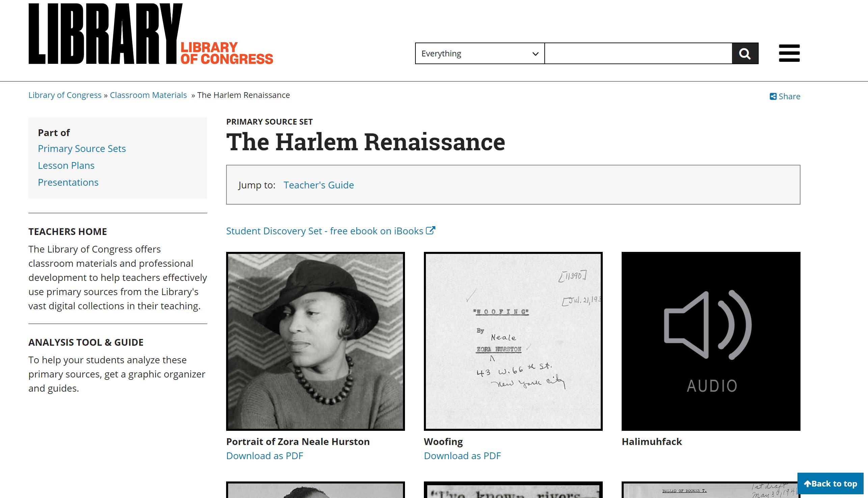Click the Share link text
Viewport: 868px width, 498px height.
point(789,97)
